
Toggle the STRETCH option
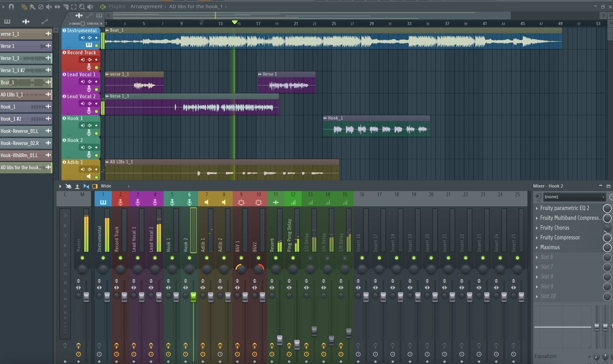click(101, 24)
